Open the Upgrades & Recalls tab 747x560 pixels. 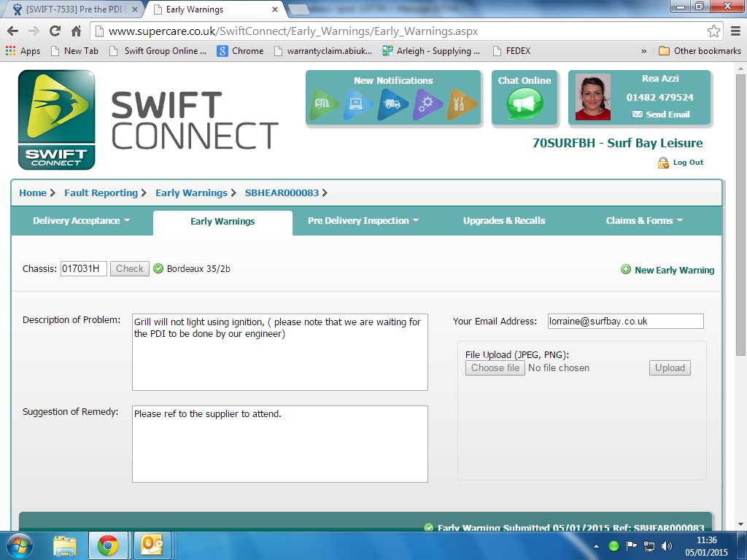(503, 220)
